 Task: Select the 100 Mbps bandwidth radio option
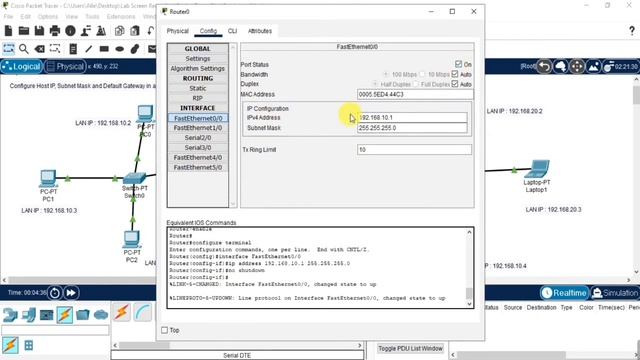pyautogui.click(x=386, y=74)
